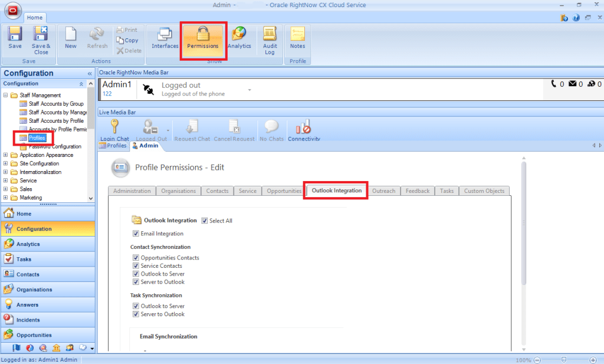Uncheck the Service Contacts checkbox

136,266
